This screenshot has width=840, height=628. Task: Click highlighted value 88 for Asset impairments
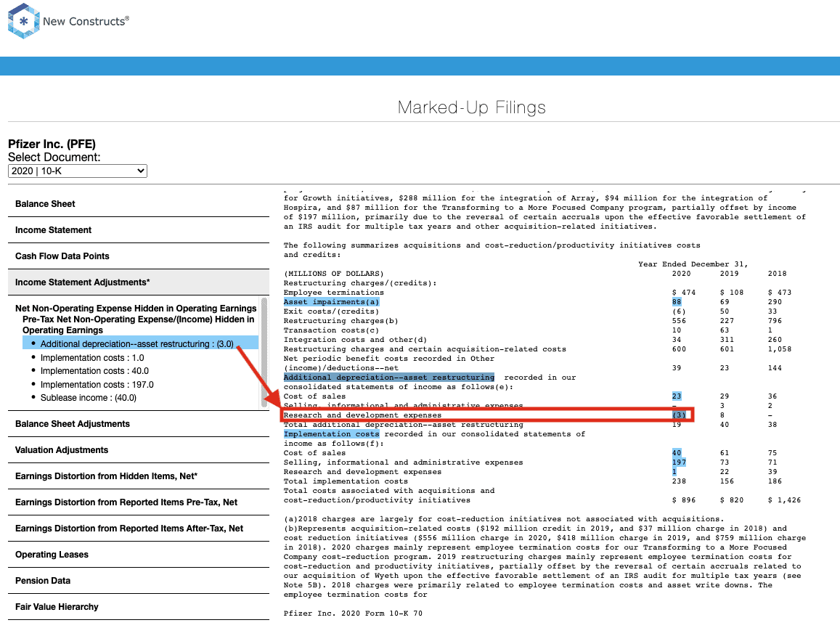[x=677, y=302]
